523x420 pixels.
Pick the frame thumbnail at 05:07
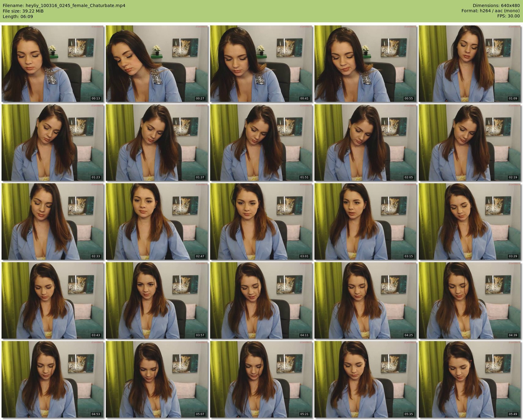pos(157,379)
